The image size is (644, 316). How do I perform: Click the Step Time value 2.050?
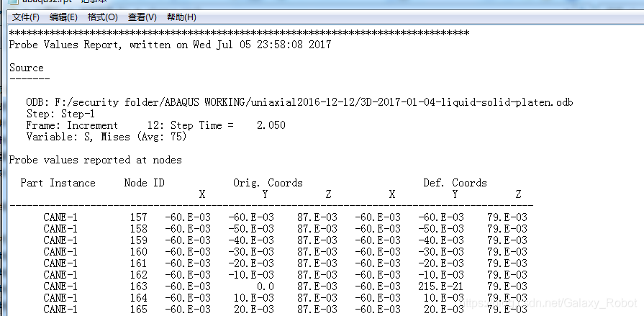pos(271,125)
